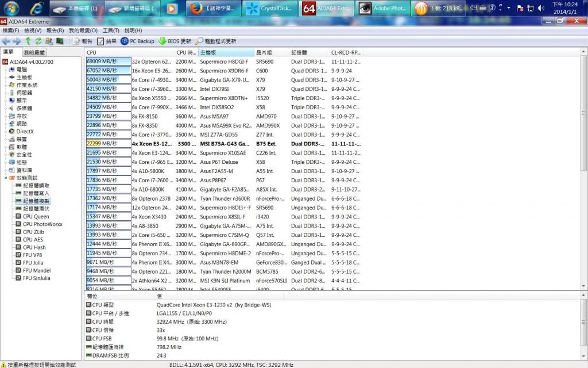Screen dimensions: 588x368
Task: Open Adobe Photoshop from the taskbar
Action: pos(382,8)
